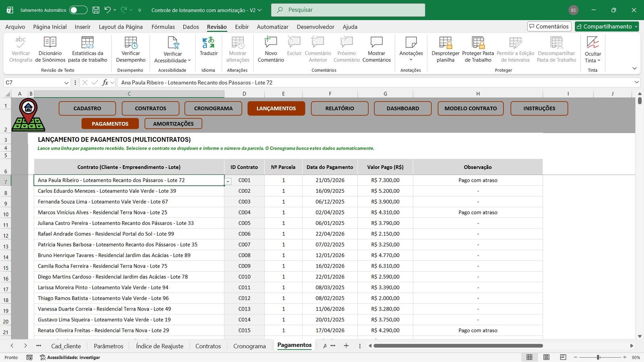Switch to Normal view in status bar

click(530, 357)
